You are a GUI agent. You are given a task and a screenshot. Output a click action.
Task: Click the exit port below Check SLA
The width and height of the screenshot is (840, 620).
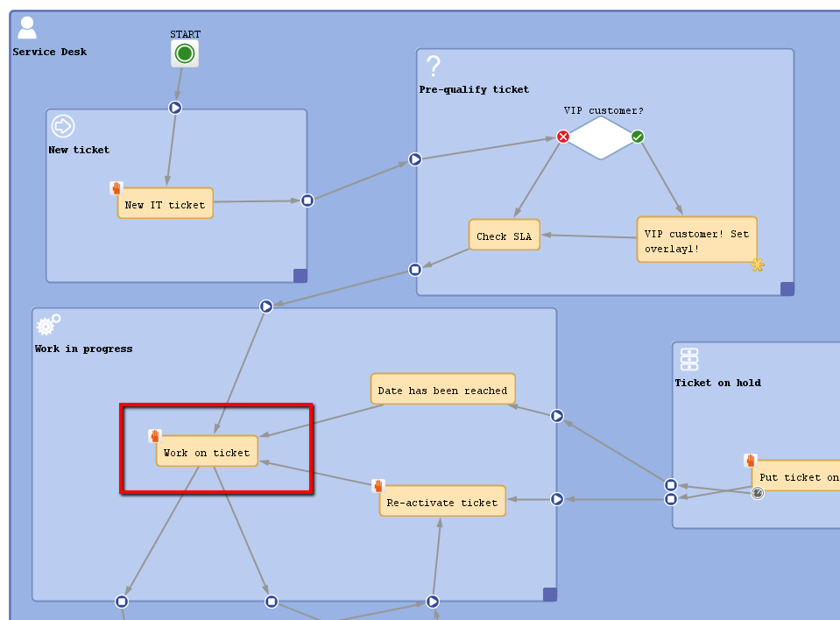(x=415, y=270)
